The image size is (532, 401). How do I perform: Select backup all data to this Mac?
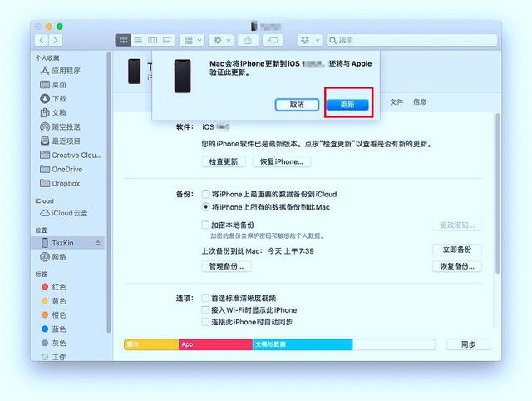click(205, 207)
